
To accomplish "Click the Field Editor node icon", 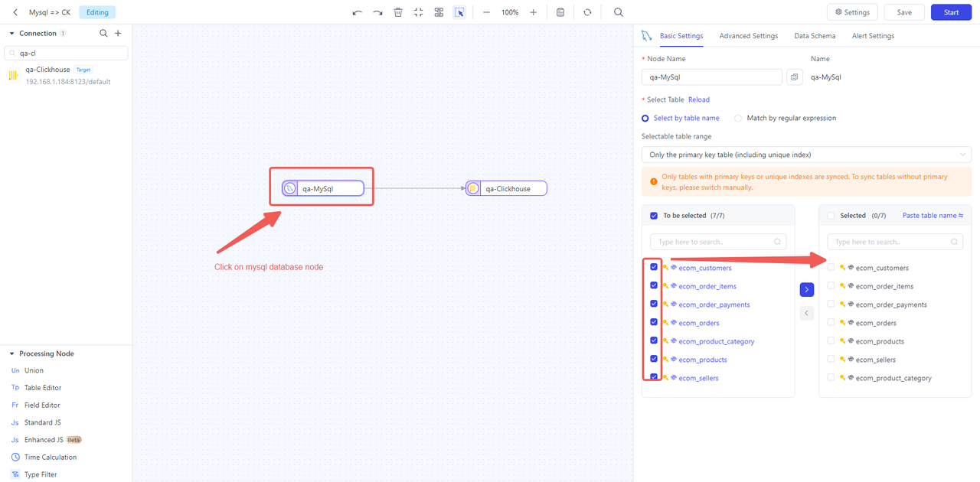I will point(15,405).
